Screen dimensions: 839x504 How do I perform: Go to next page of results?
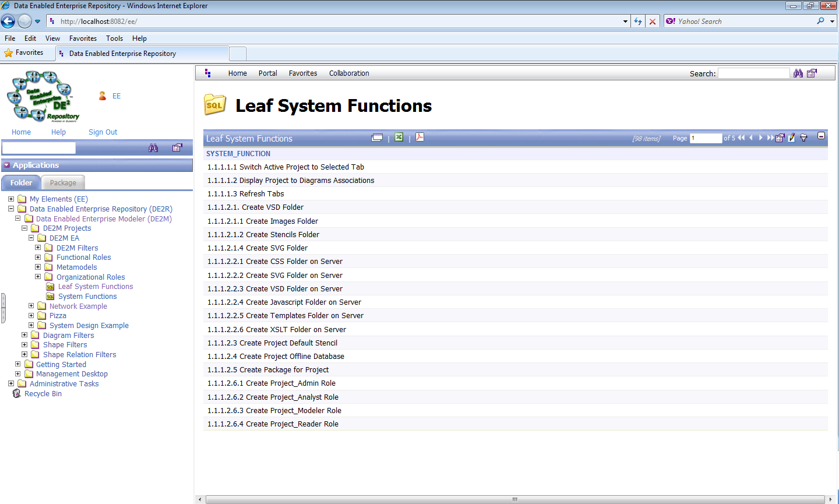click(760, 138)
